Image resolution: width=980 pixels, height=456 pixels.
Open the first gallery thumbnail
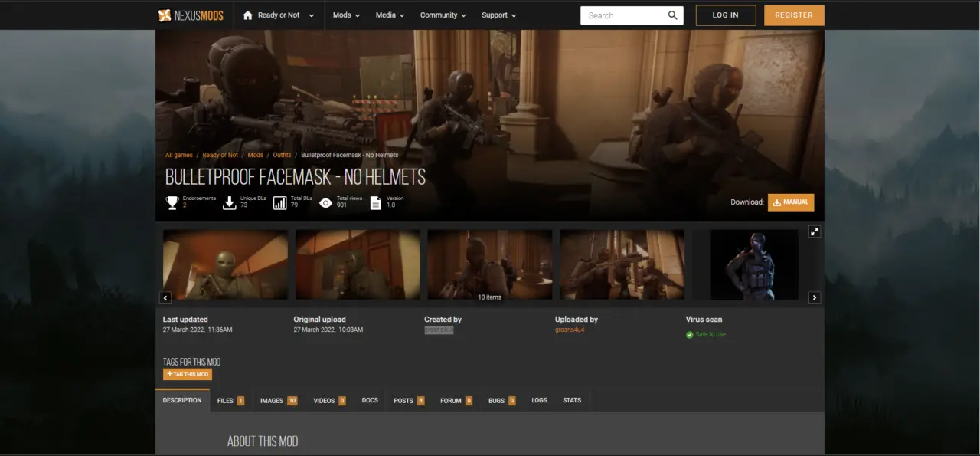(x=225, y=264)
